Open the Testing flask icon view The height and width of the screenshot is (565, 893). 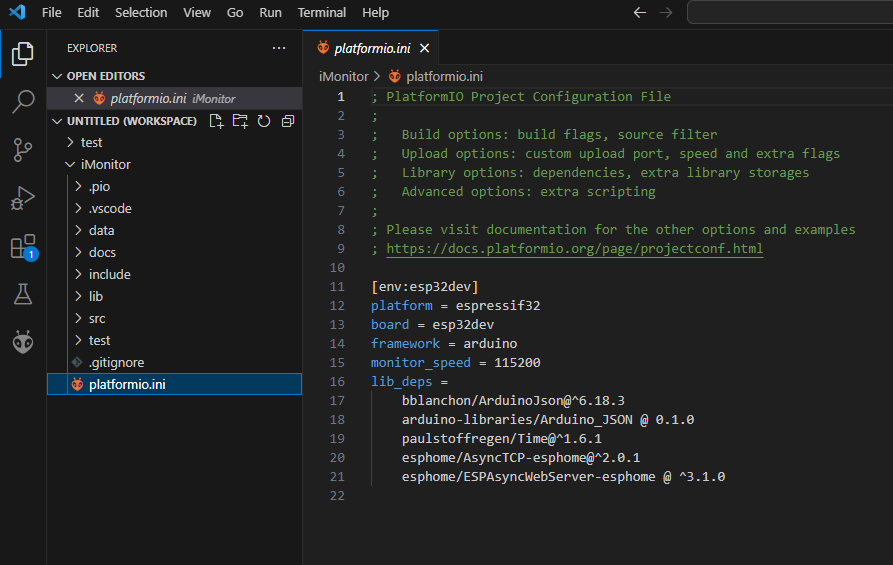click(x=23, y=294)
